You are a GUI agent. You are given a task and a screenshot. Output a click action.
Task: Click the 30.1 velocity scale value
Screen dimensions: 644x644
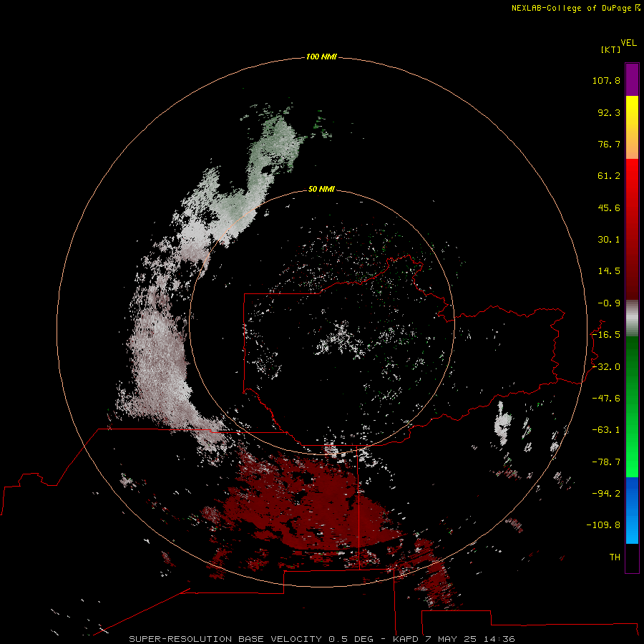(x=609, y=240)
